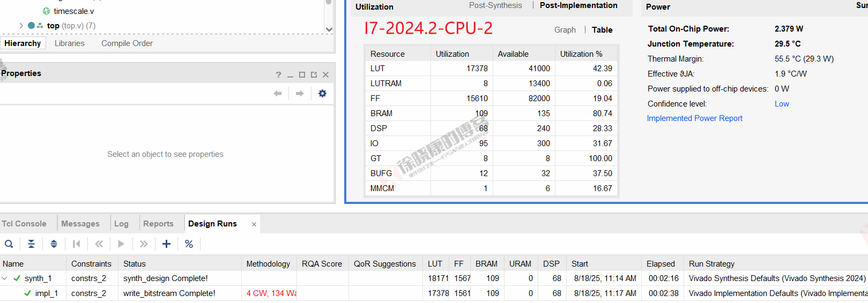Maximize the Properties panel
Image resolution: width=868 pixels, height=303 pixels.
[302, 75]
